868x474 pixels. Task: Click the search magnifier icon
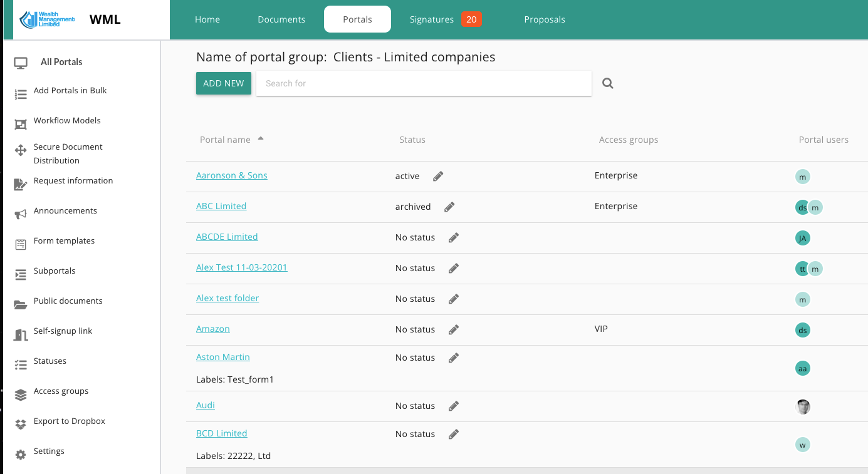607,82
